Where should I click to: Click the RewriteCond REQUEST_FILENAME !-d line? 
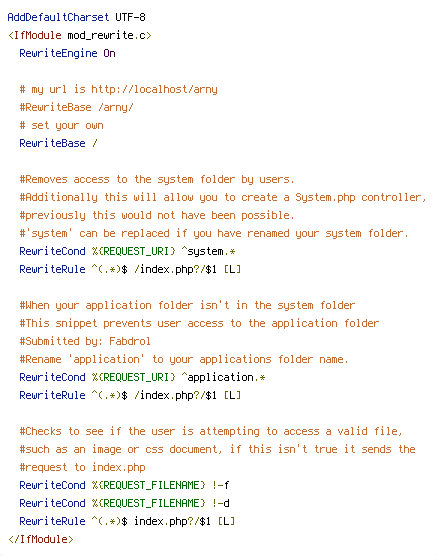(124, 503)
